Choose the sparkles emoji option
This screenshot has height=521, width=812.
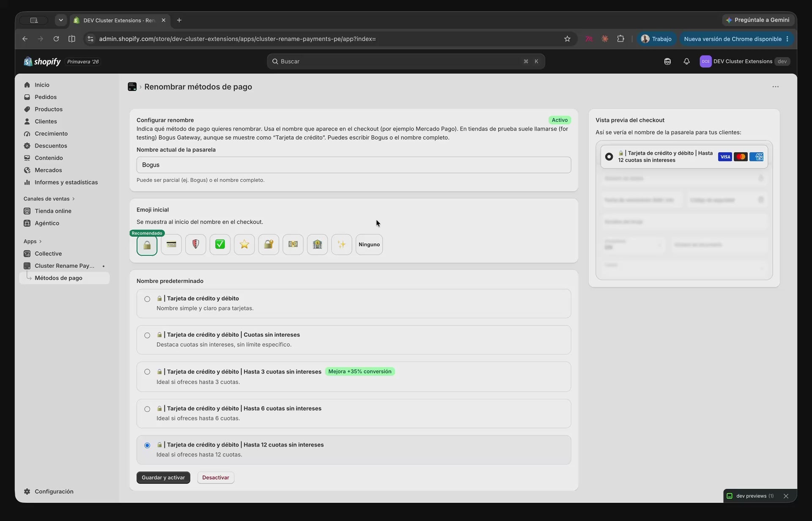342,244
